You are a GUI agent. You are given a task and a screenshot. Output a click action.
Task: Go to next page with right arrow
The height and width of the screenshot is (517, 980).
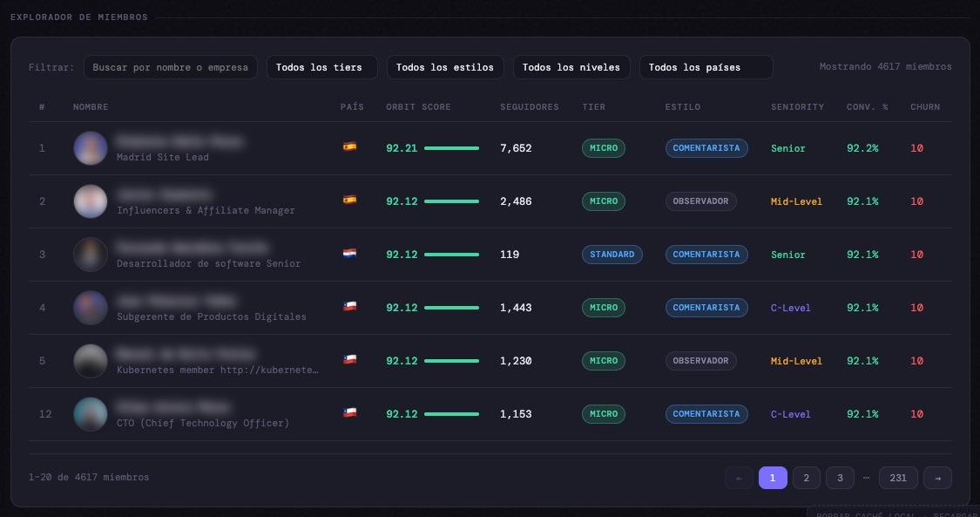tap(937, 478)
